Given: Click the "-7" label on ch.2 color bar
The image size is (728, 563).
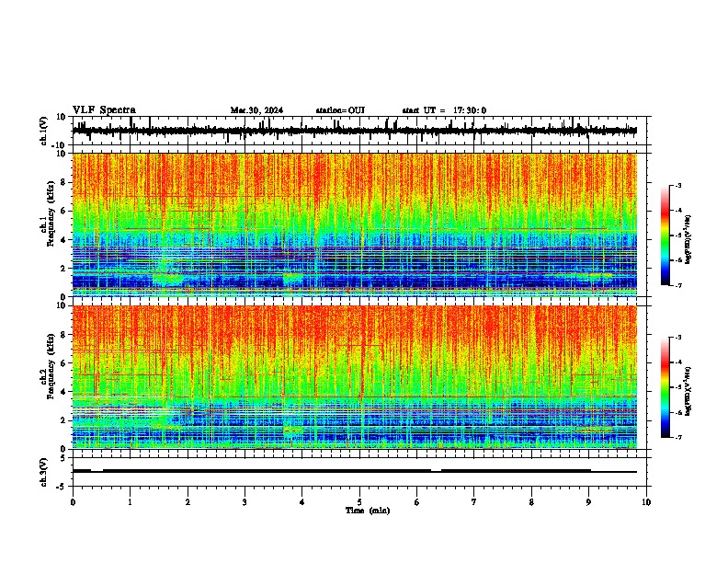Looking at the screenshot, I should click(x=678, y=437).
